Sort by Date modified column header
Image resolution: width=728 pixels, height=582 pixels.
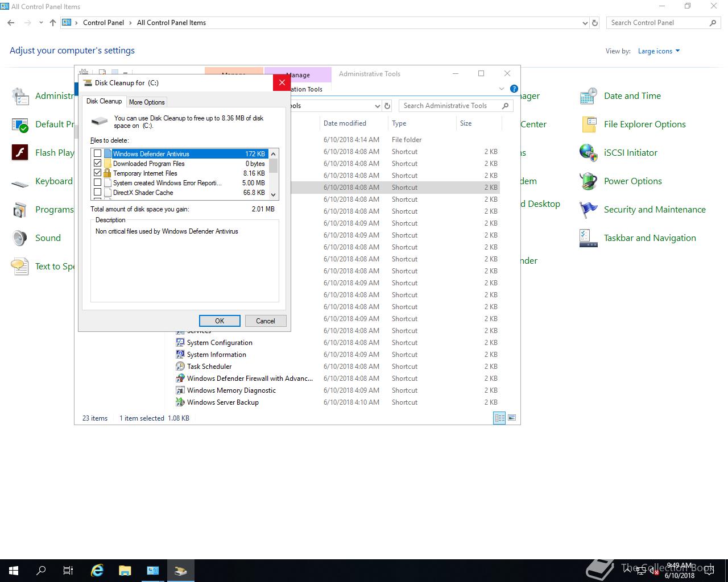[x=353, y=123]
